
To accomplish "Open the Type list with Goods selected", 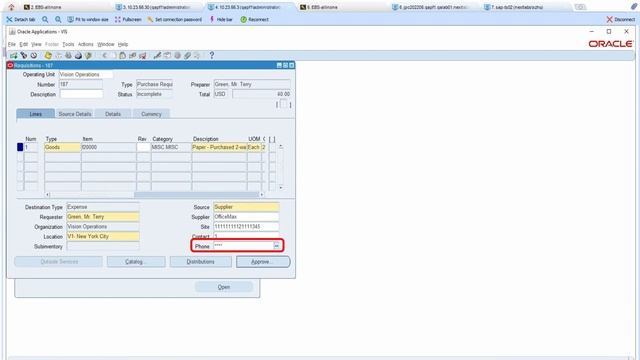I will [x=62, y=147].
